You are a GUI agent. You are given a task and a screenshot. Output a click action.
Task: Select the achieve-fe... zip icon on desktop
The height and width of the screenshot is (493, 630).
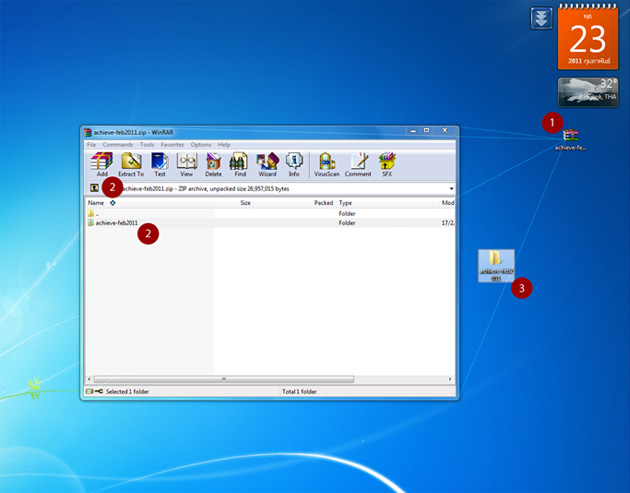(571, 139)
